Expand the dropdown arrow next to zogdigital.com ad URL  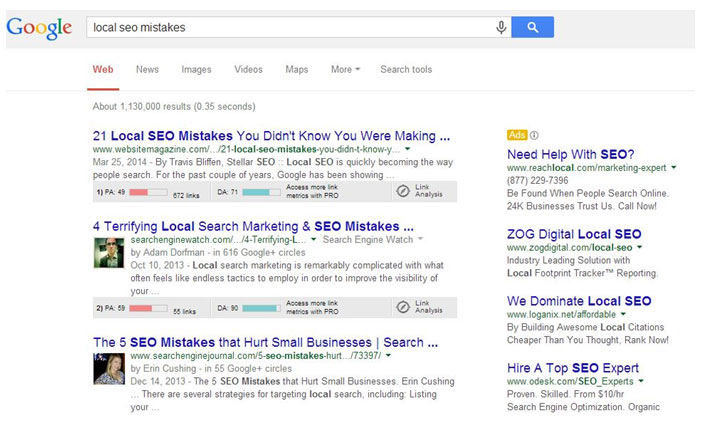coord(640,247)
